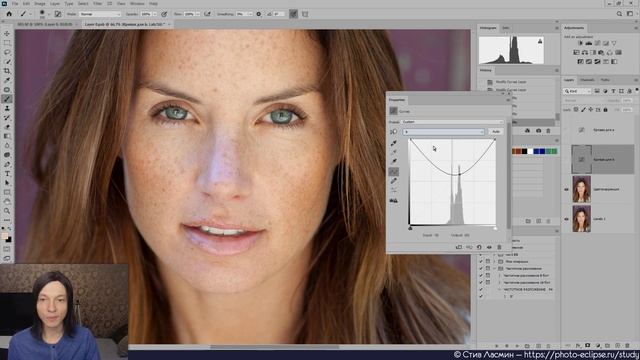Screen dimensions: 640x360
Task: Open the Filter menu
Action: pos(98,3)
